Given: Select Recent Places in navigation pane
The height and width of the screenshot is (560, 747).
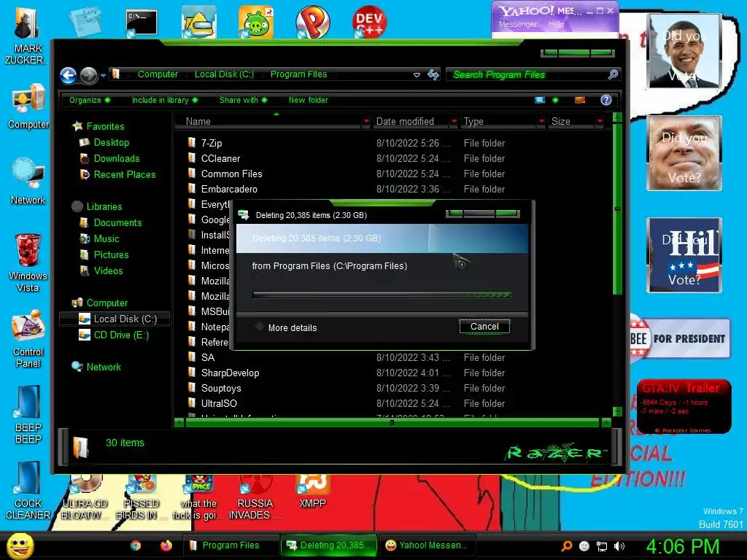Looking at the screenshot, I should pos(125,175).
